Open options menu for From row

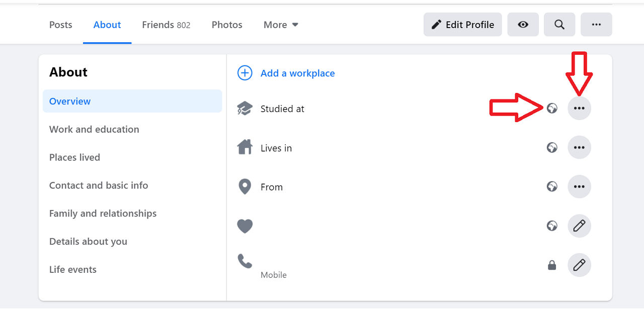579,187
